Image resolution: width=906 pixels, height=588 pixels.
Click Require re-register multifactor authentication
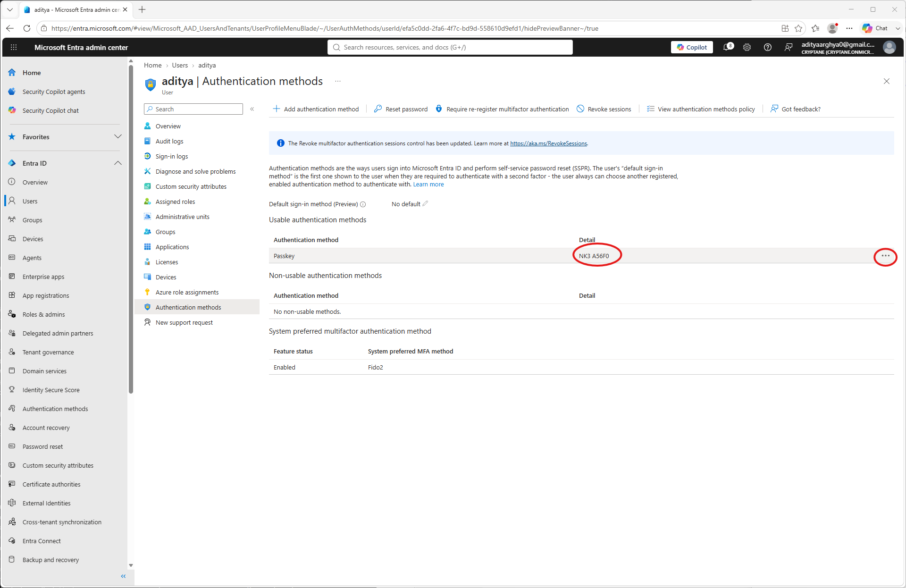click(x=502, y=109)
